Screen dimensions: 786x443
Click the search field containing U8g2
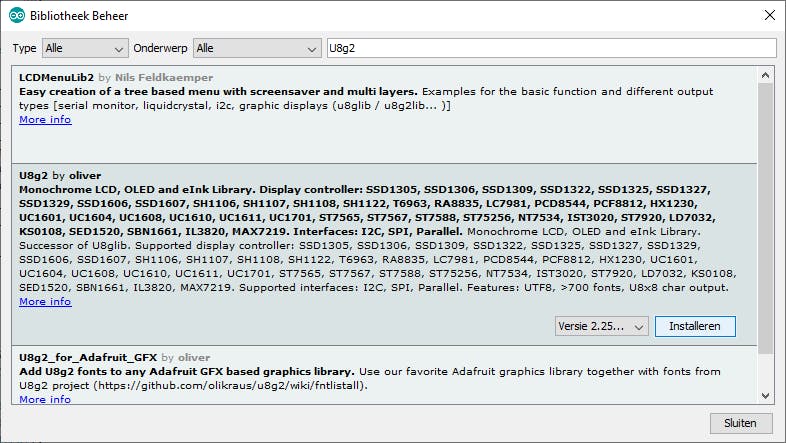point(551,48)
